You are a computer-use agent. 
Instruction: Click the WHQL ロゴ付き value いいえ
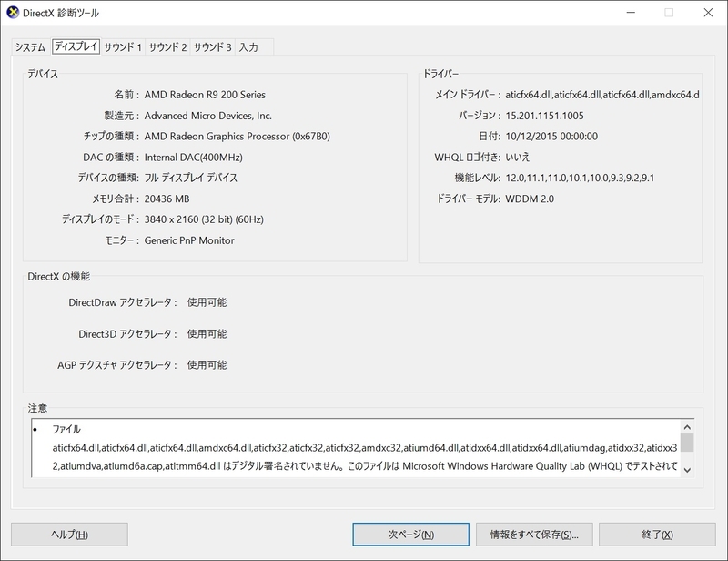click(517, 158)
